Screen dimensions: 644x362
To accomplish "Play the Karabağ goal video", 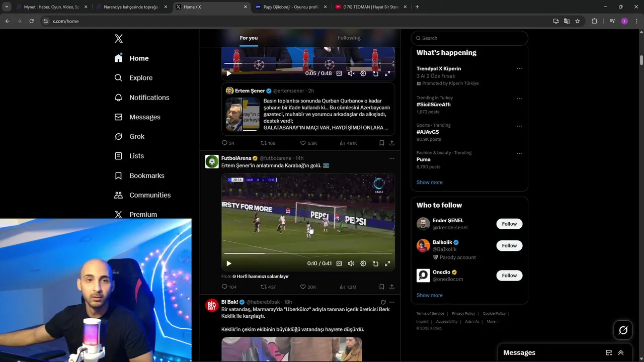I will coord(229,263).
